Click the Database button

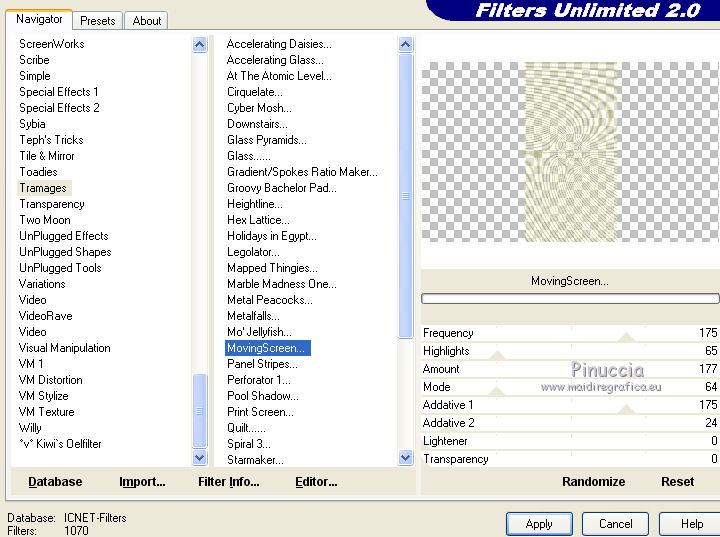tap(55, 481)
